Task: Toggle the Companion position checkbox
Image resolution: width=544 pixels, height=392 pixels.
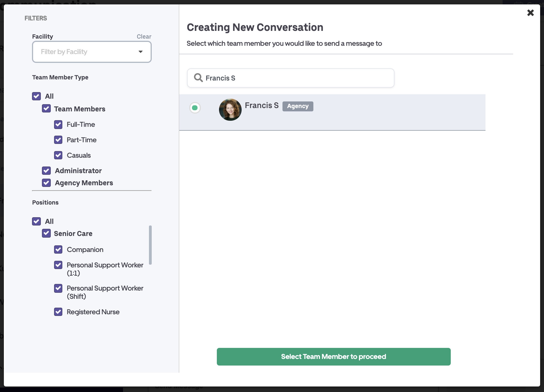Action: 58,249
